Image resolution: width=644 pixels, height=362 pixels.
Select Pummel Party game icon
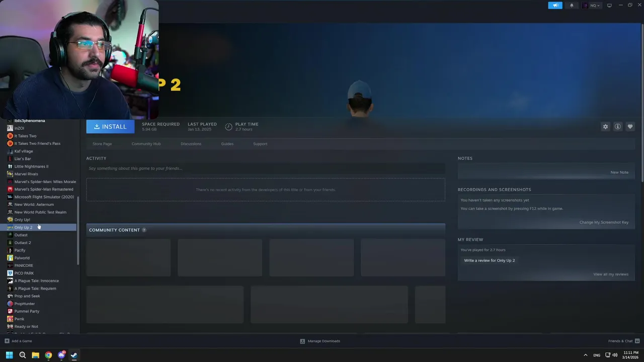[x=10, y=311]
